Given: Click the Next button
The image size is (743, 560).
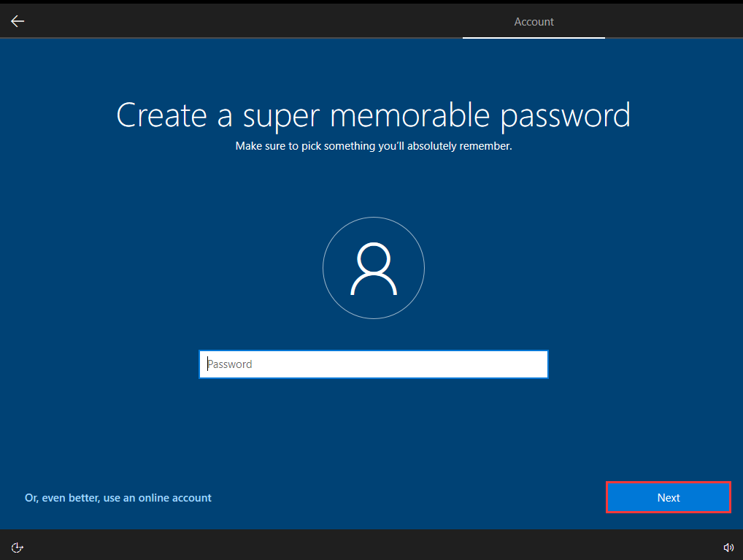Looking at the screenshot, I should click(668, 497).
